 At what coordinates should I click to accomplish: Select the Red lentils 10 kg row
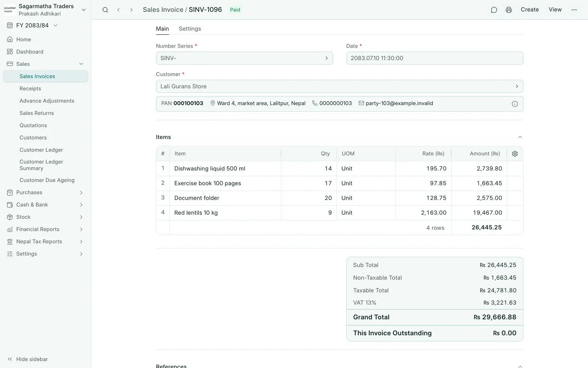pyautogui.click(x=339, y=213)
